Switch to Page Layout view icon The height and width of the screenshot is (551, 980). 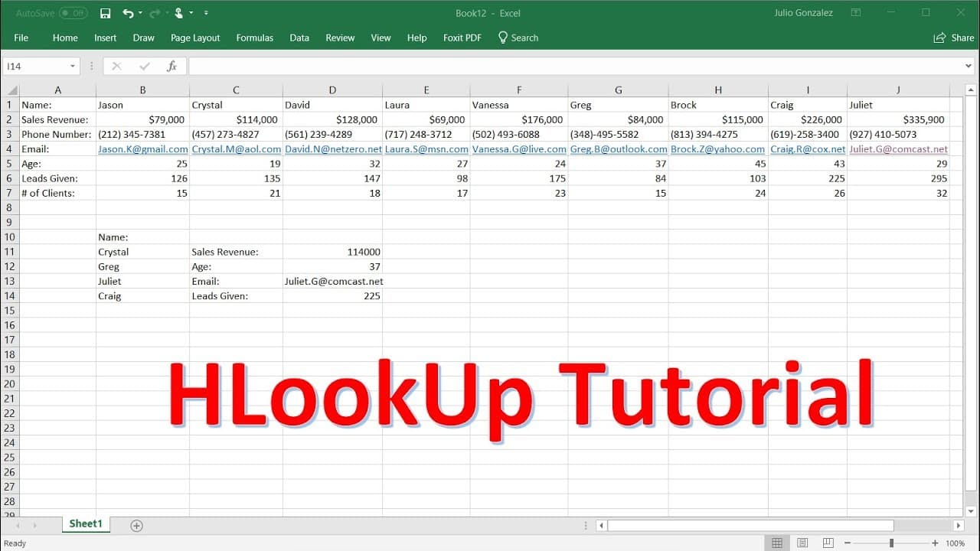click(x=802, y=543)
